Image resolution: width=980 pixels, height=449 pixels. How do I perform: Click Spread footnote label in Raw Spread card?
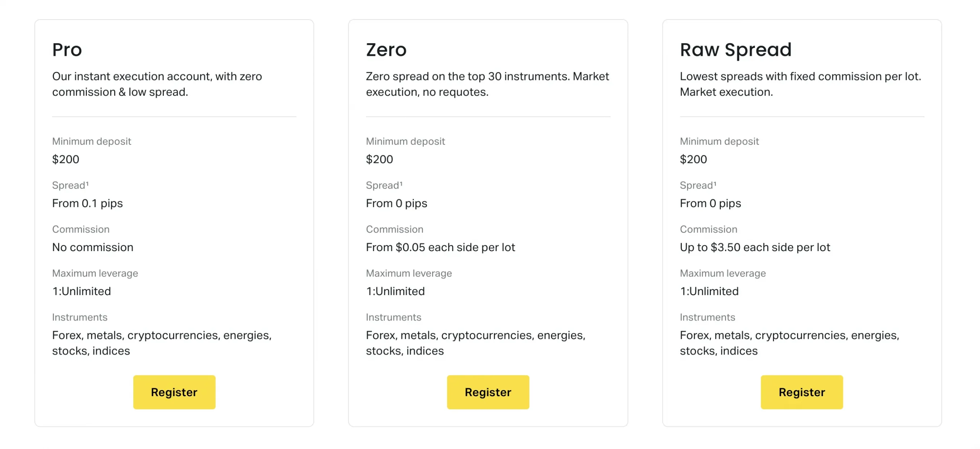click(698, 185)
